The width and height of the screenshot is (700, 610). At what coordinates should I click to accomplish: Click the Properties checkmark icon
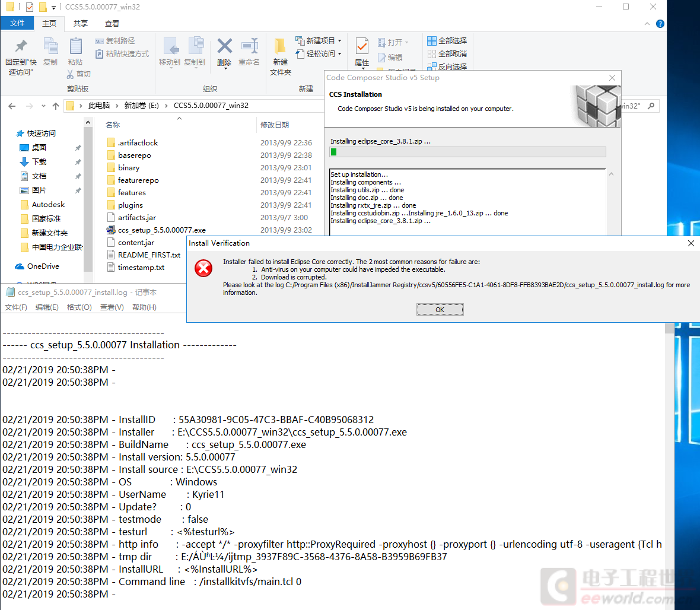coord(362,46)
